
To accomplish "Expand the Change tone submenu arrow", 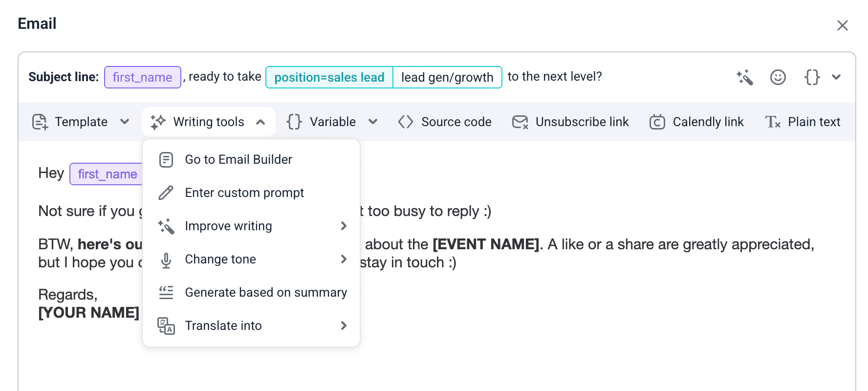I will click(344, 259).
